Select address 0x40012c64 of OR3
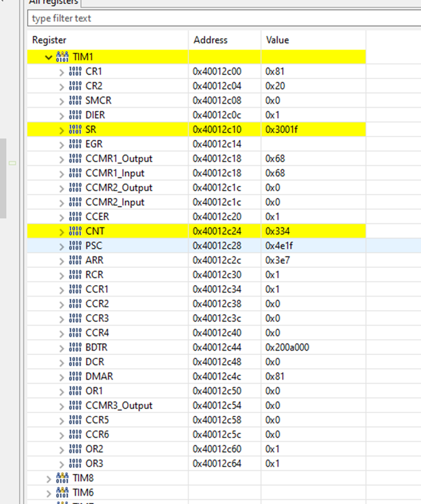The width and height of the screenshot is (421, 504). pos(217,464)
